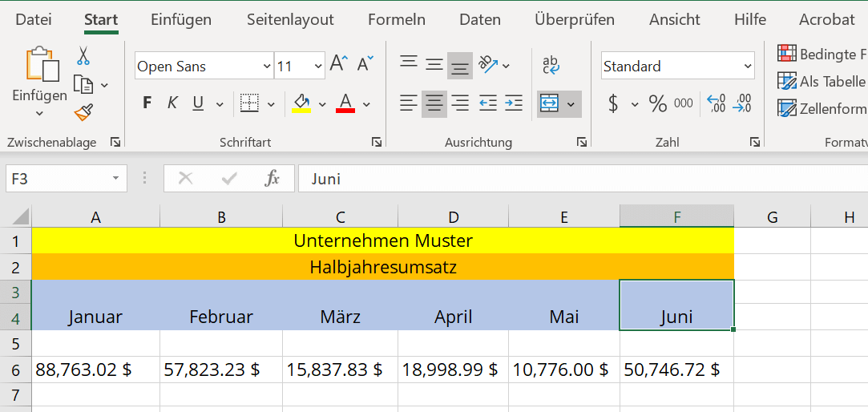The image size is (868, 412).
Task: Center cell text horizontally
Action: [434, 104]
